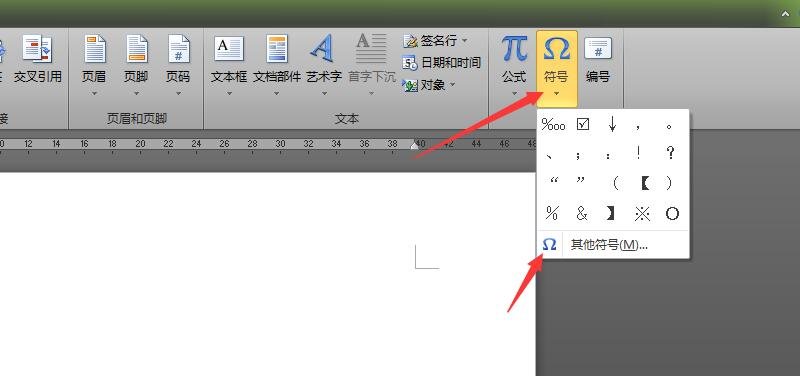Insert the closing double quote ” symbol
The height and width of the screenshot is (376, 800).
(581, 181)
